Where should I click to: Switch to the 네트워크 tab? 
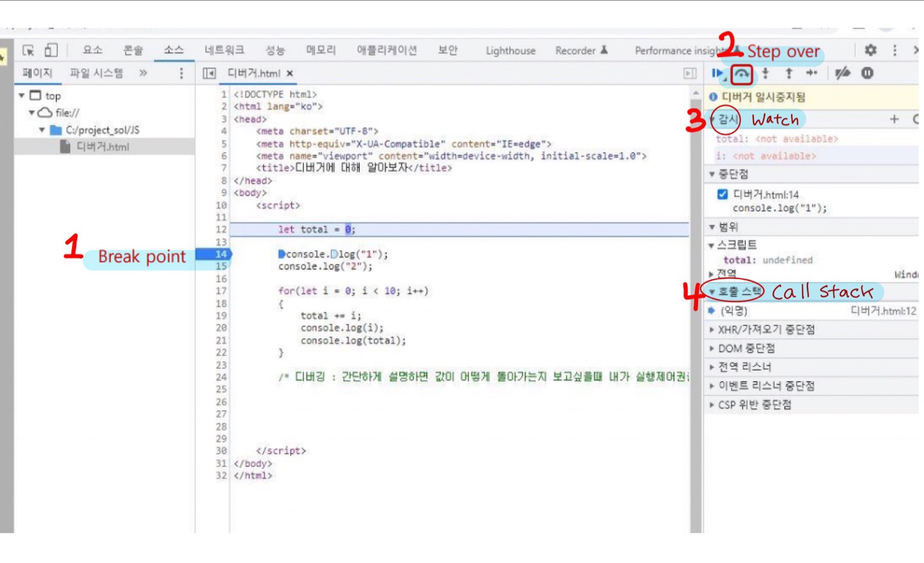point(224,50)
